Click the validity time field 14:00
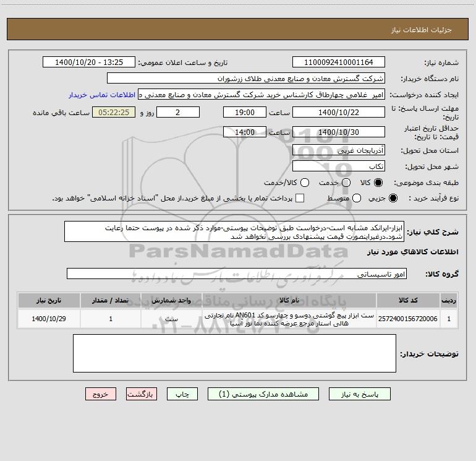This screenshot has width=476, height=461. point(245,132)
